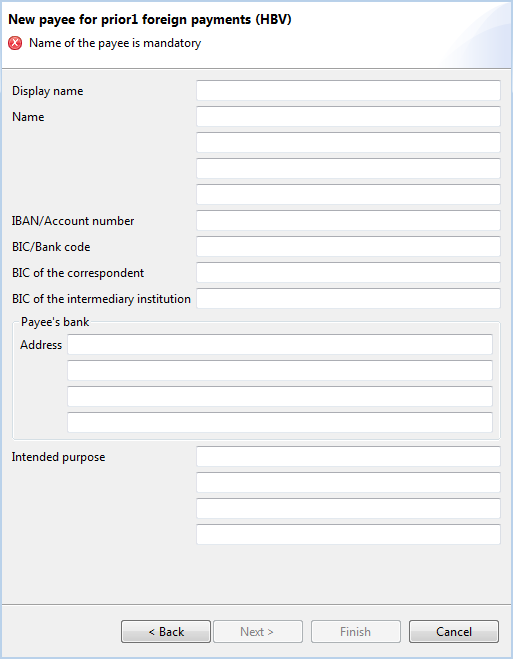Image resolution: width=513 pixels, height=659 pixels.
Task: Focus the IBAN/Account number field
Action: pyautogui.click(x=348, y=221)
